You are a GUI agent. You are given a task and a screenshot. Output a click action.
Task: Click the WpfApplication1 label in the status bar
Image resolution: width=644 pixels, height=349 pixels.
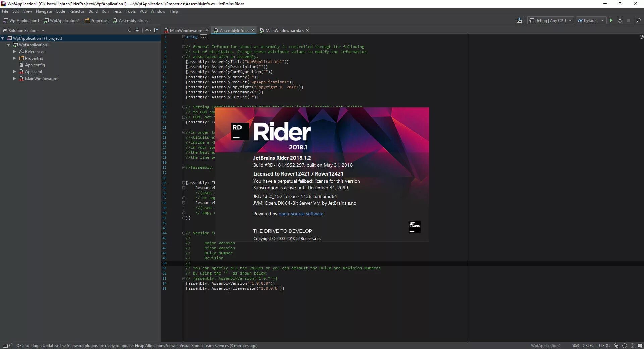pyautogui.click(x=545, y=345)
